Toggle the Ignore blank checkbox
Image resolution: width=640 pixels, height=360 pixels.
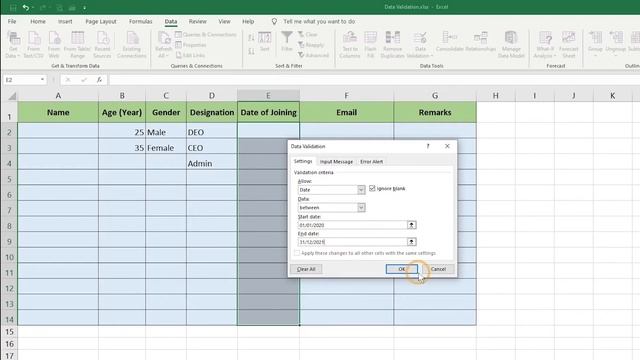pyautogui.click(x=372, y=189)
